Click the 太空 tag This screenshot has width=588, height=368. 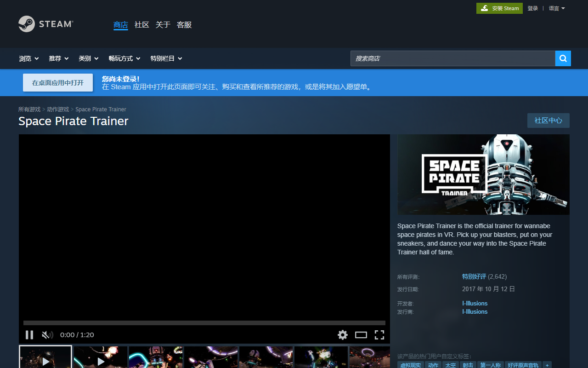click(x=451, y=365)
